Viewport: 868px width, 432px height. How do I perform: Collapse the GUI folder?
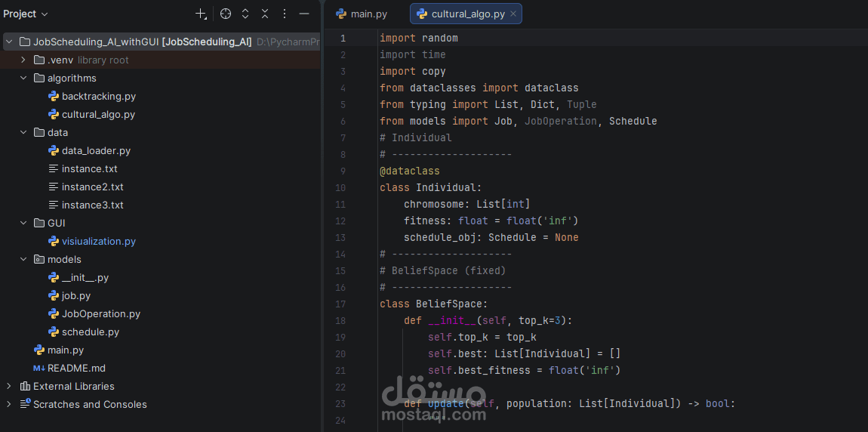tap(23, 223)
